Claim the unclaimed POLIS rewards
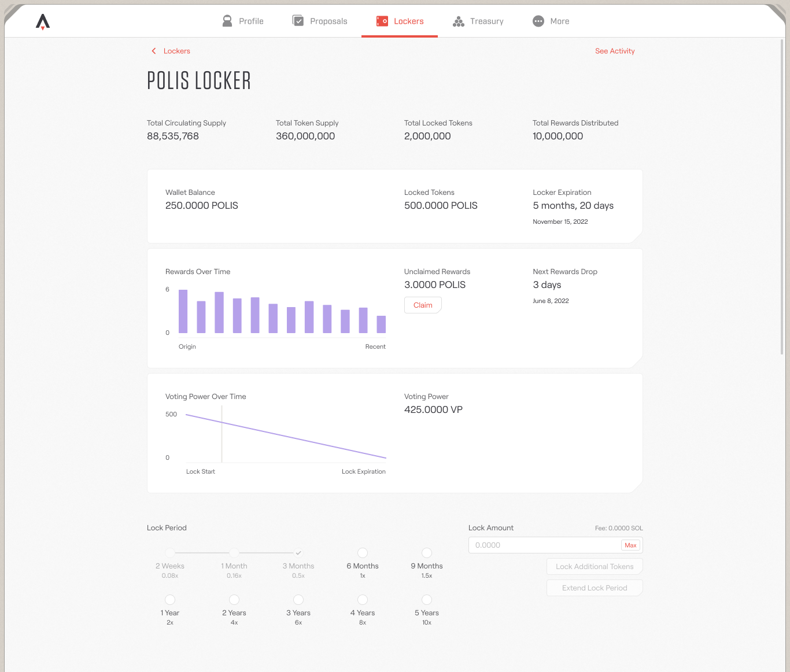The image size is (790, 672). tap(423, 305)
